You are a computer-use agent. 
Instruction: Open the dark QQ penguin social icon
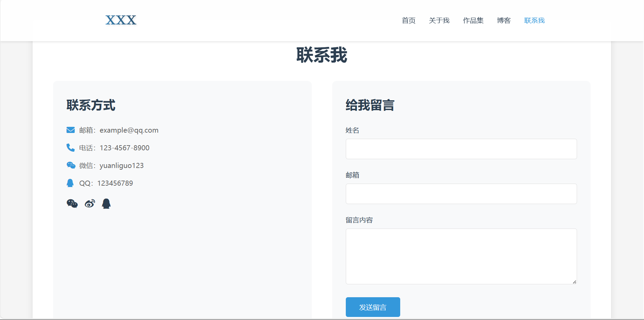point(106,204)
